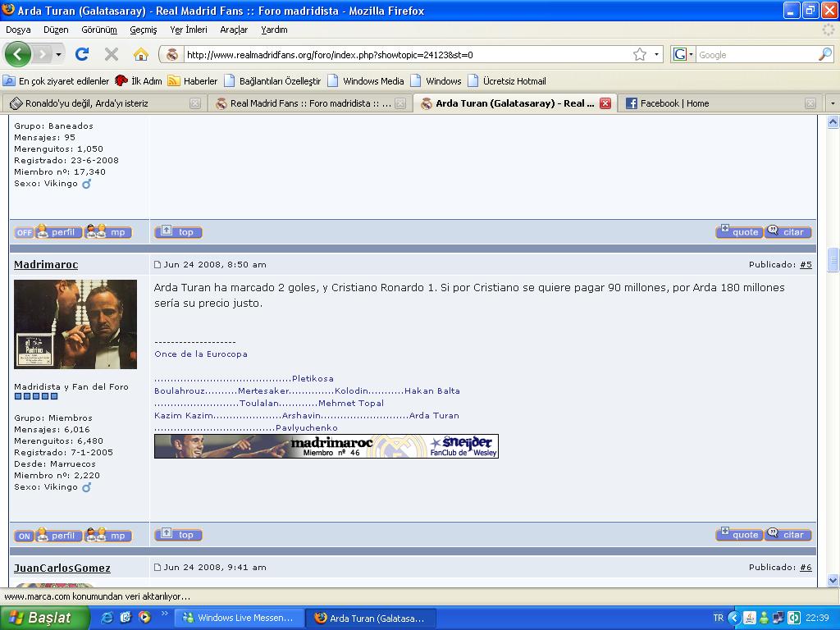Open the Görünüm menu

[x=99, y=30]
